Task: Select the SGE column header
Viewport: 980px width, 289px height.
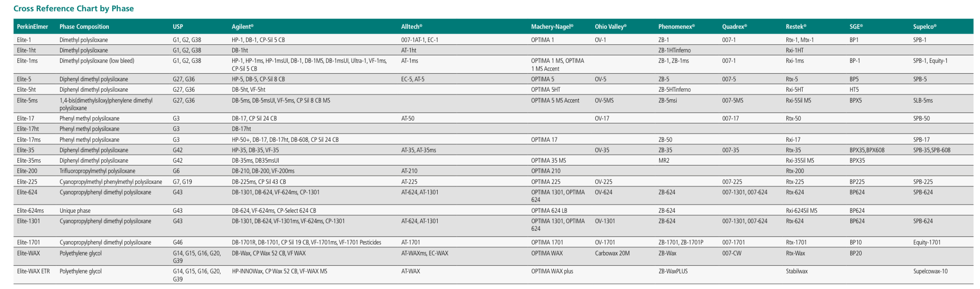Action: point(856,27)
